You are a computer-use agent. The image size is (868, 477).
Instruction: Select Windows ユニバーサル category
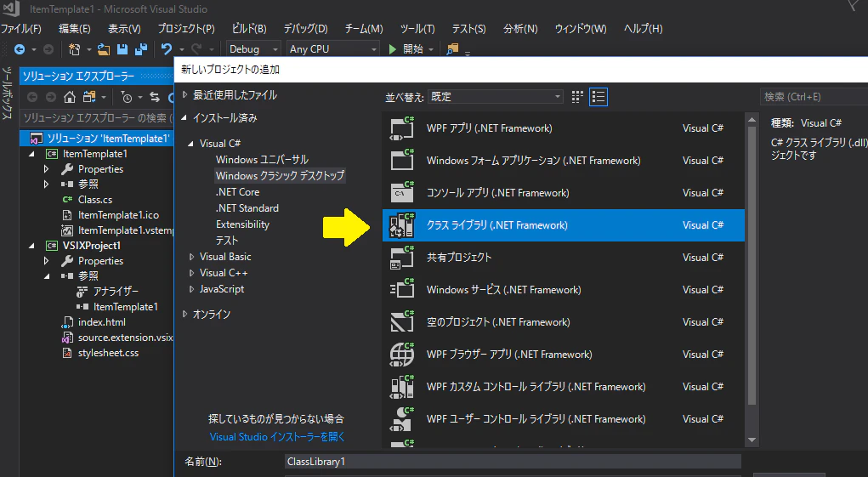(262, 159)
